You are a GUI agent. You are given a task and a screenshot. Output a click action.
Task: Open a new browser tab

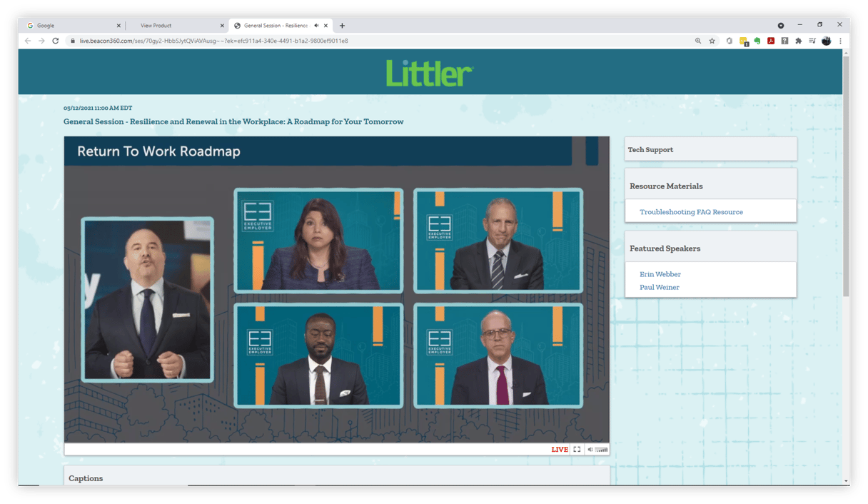[342, 26]
